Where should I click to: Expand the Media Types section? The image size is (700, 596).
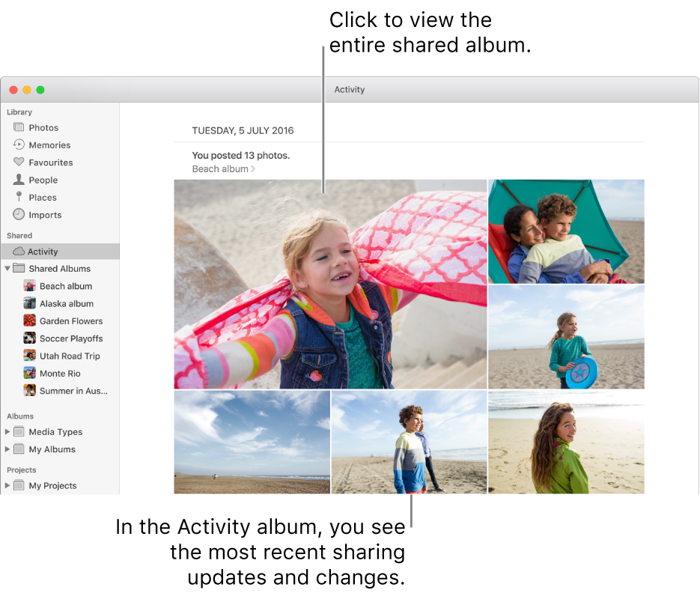pos(8,431)
